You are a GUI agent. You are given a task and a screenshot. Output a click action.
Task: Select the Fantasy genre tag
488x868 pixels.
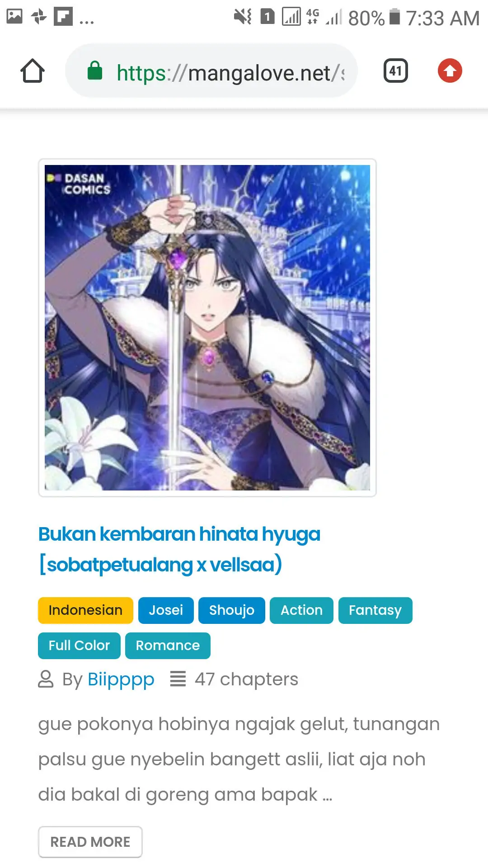coord(375,610)
